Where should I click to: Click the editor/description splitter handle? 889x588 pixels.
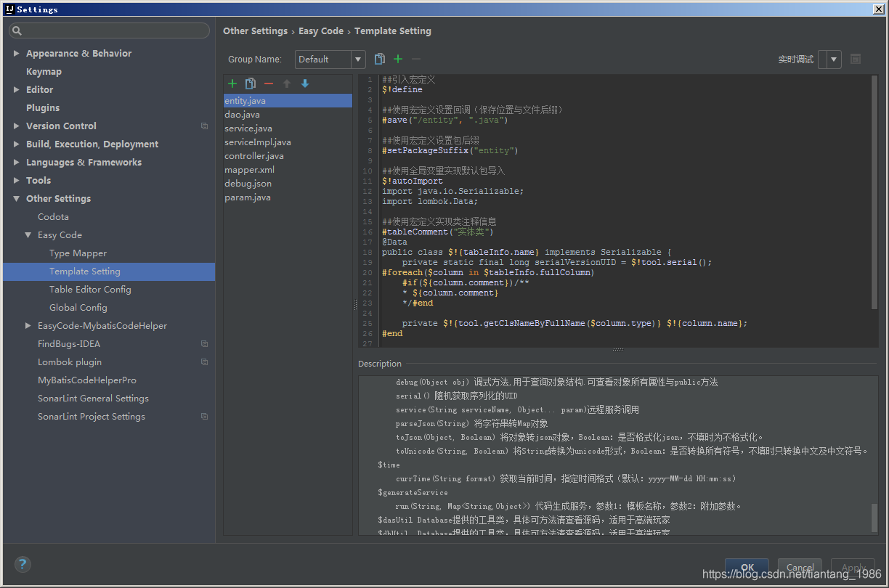tap(617, 350)
